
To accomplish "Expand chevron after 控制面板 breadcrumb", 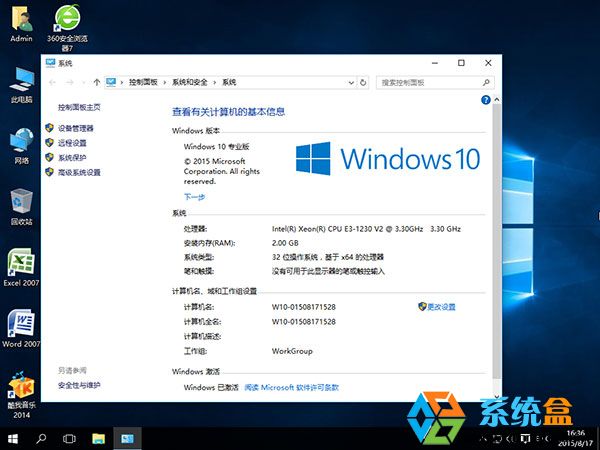I will coord(165,82).
